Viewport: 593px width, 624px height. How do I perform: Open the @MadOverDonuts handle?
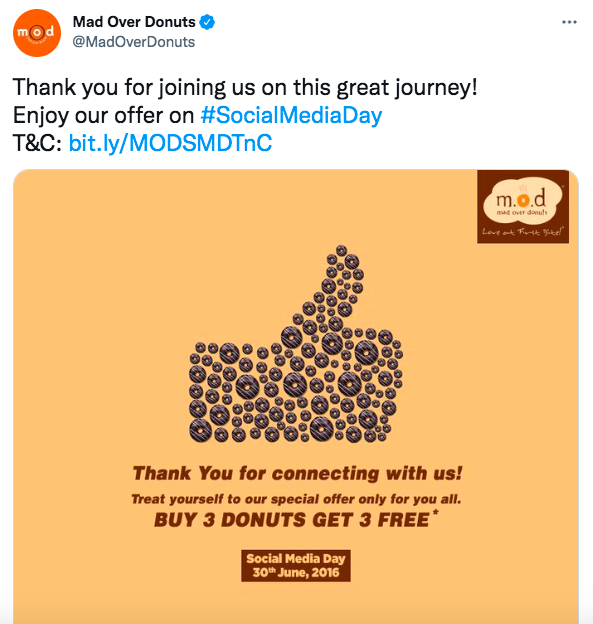134,42
